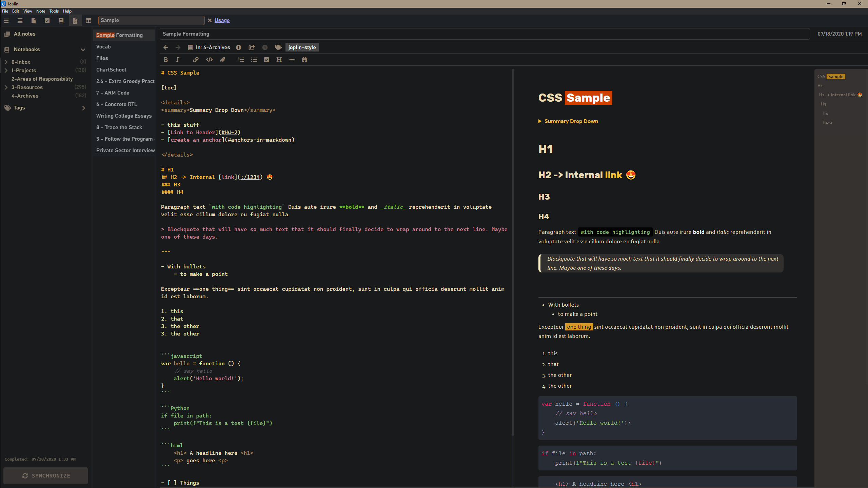Image resolution: width=868 pixels, height=488 pixels.
Task: Click the Insert attachment icon
Action: pos(223,60)
